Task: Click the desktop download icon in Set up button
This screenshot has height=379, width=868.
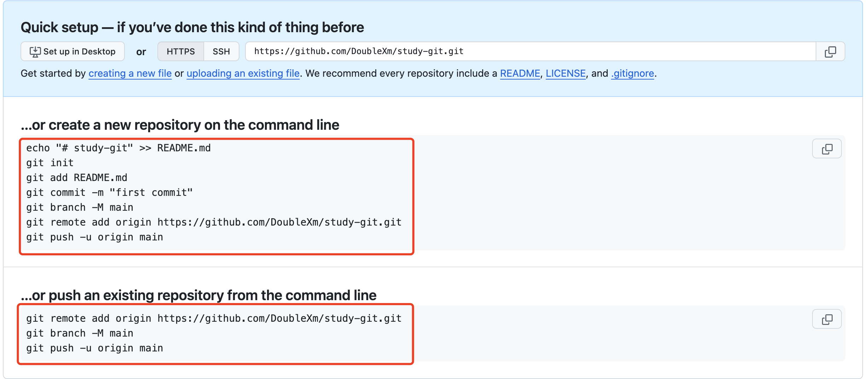Action: [x=35, y=52]
